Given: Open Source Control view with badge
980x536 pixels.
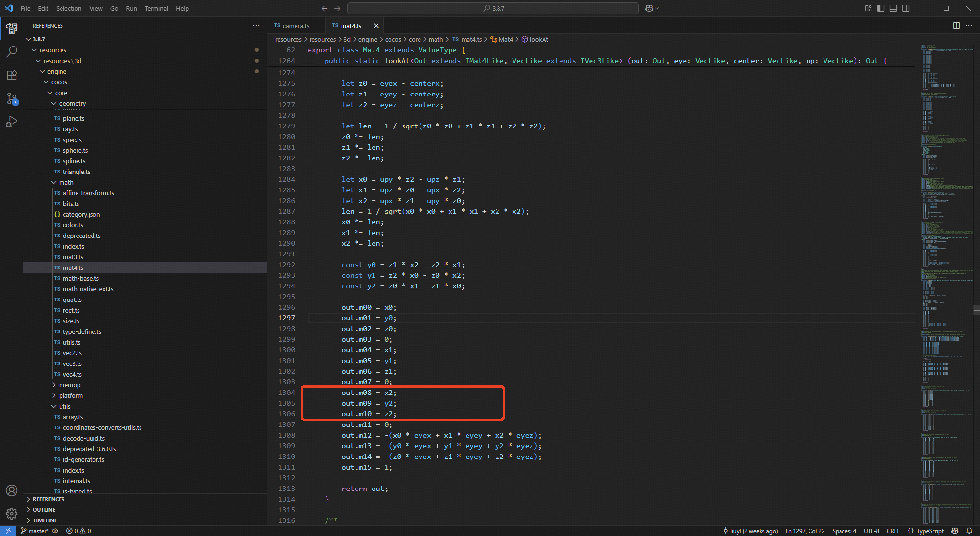Looking at the screenshot, I should pos(12,99).
